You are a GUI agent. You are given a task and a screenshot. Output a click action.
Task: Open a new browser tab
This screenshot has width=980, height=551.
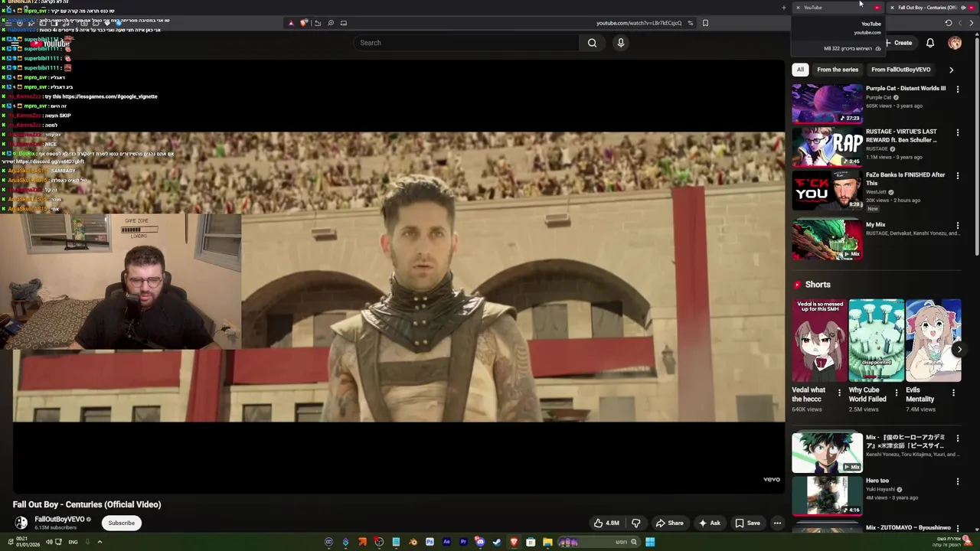coord(783,8)
